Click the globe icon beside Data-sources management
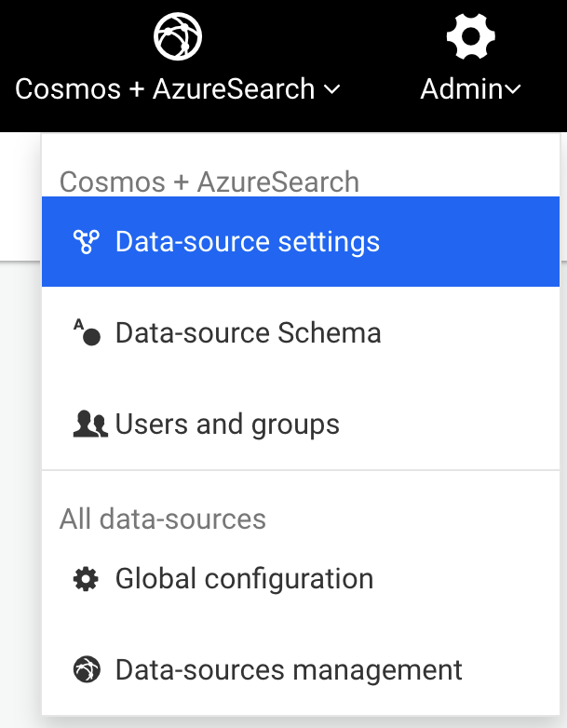This screenshot has height=728, width=567. point(87,669)
